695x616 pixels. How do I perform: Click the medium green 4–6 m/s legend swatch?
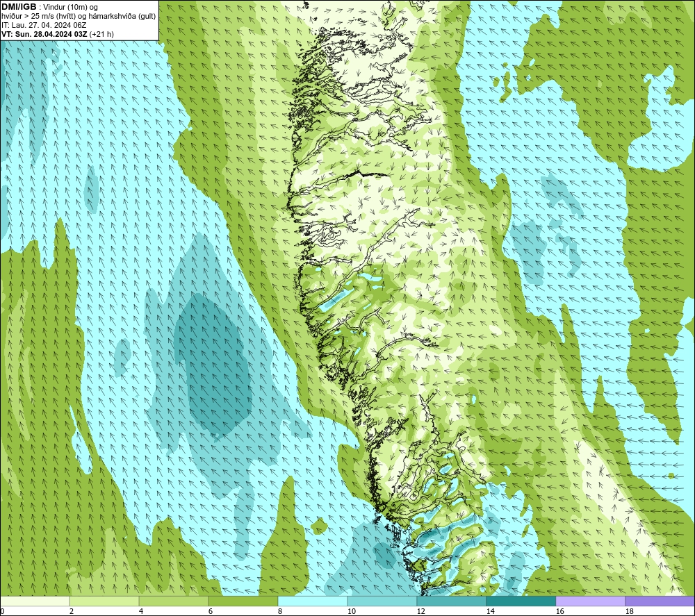174,601
